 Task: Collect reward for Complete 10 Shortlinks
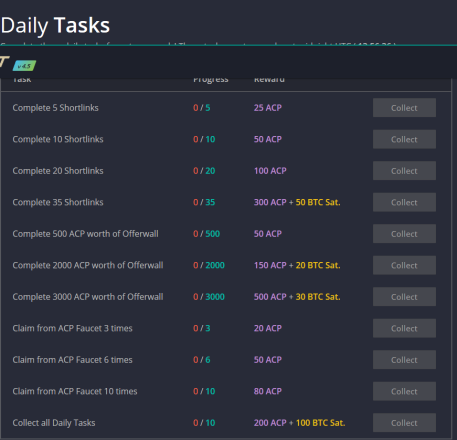404,139
